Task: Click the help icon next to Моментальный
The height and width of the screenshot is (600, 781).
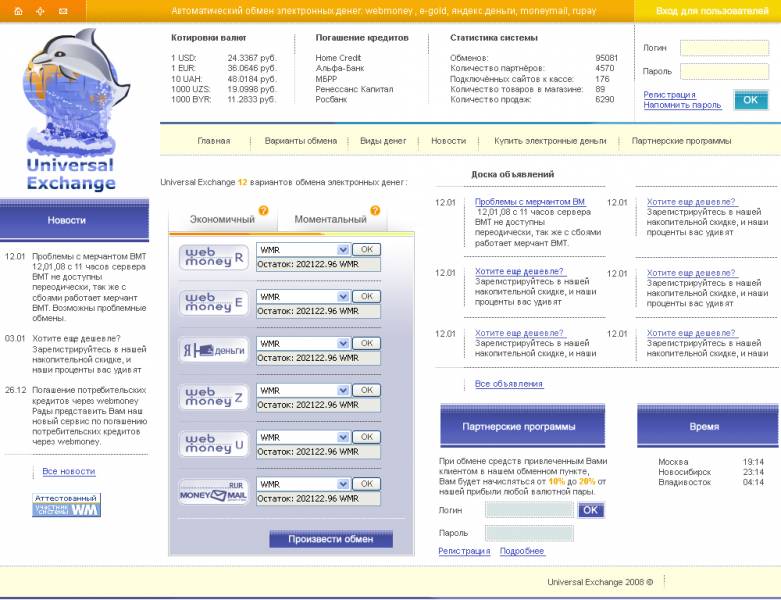Action: tap(375, 211)
